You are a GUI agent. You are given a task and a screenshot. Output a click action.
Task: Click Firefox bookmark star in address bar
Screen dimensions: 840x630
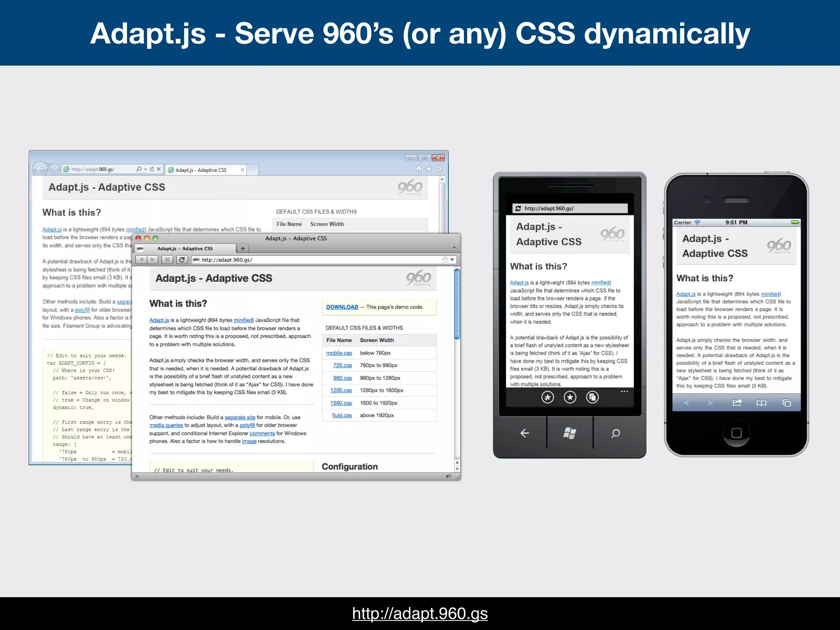tap(445, 260)
